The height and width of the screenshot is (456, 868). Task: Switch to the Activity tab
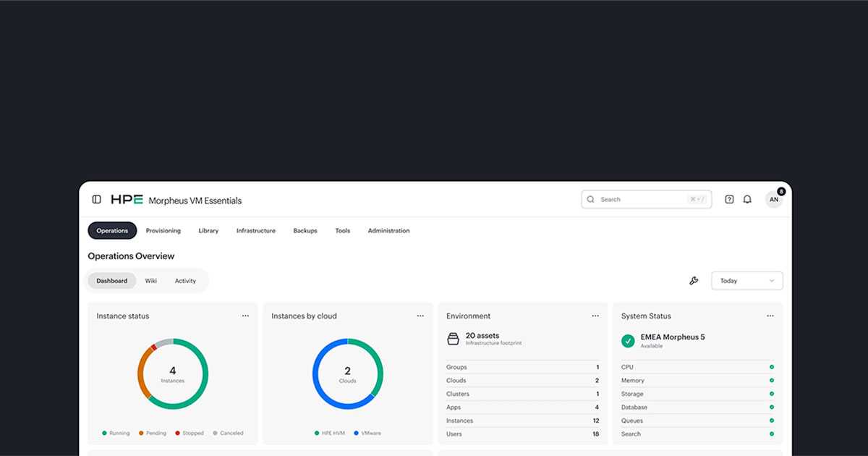(185, 281)
